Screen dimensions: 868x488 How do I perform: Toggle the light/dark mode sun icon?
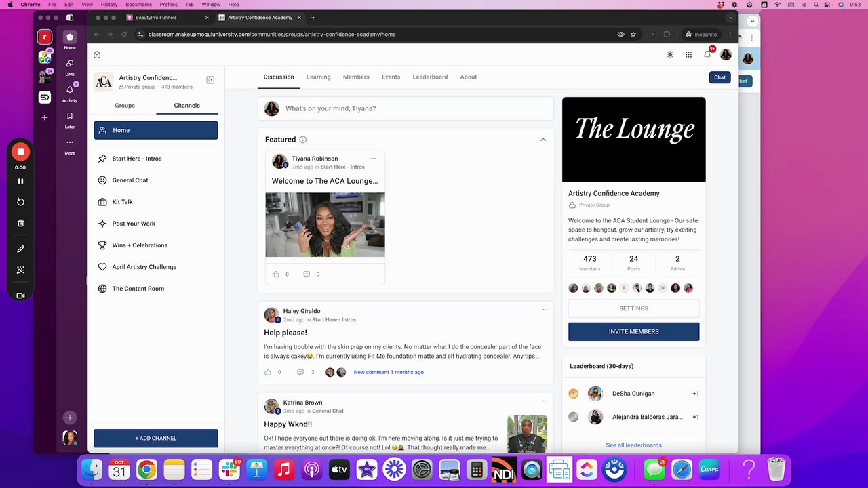[670, 55]
